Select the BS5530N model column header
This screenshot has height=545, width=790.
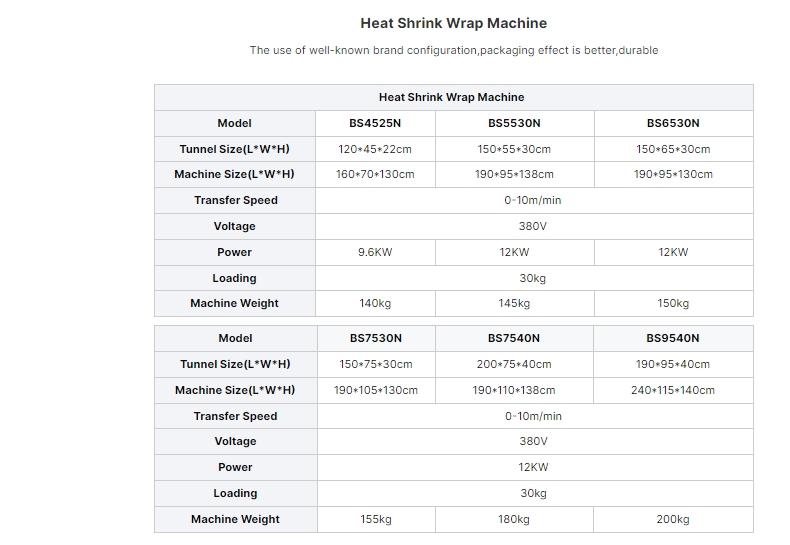[514, 123]
